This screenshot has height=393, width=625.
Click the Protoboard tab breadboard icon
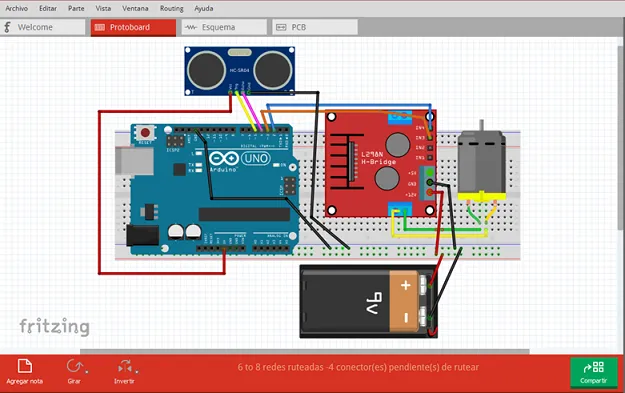tap(100, 27)
